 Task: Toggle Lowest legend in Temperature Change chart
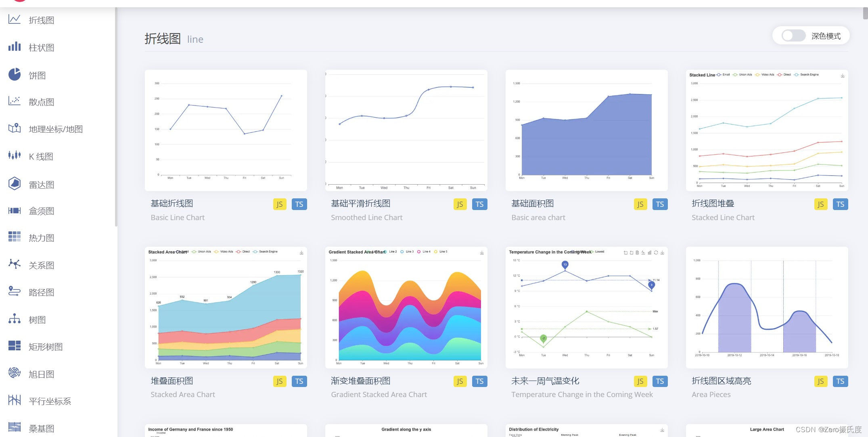[x=598, y=252]
